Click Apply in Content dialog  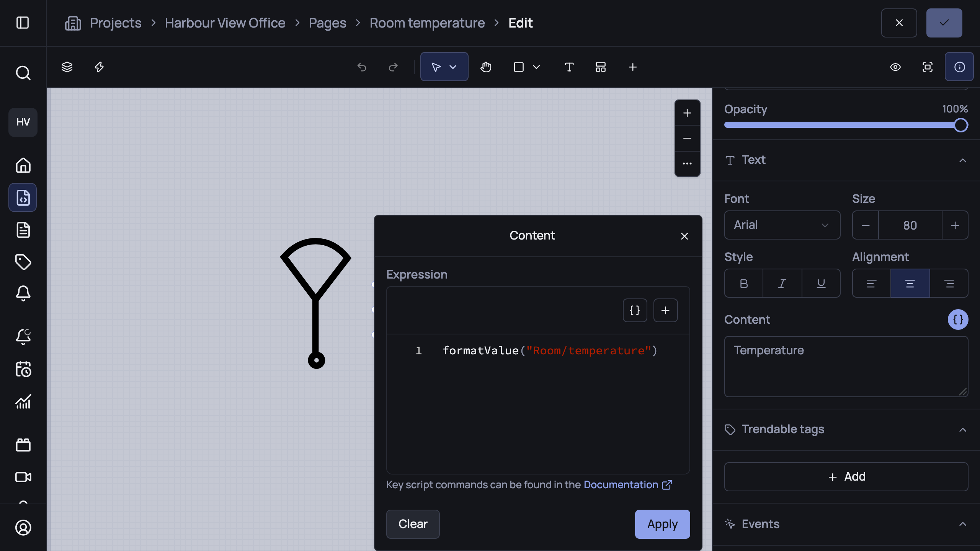coord(662,524)
